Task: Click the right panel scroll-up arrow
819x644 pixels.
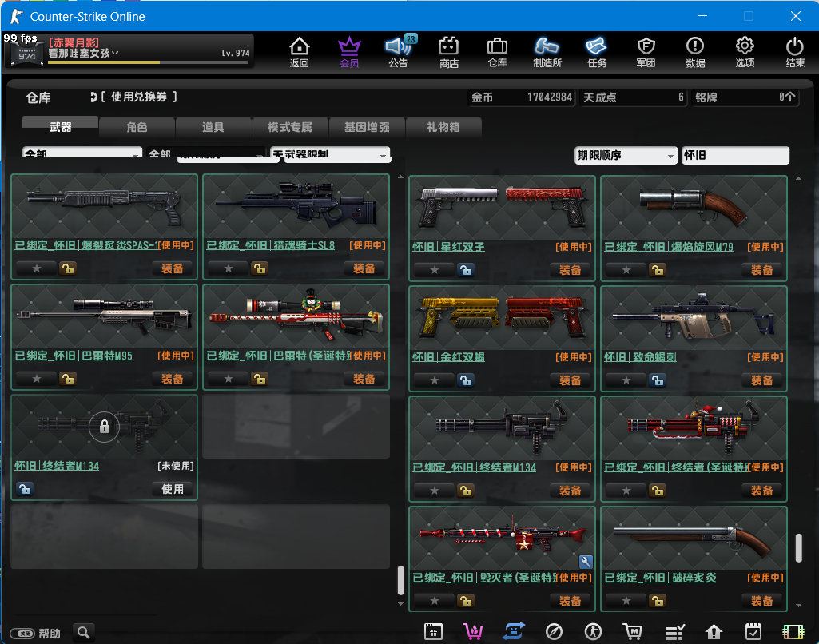Action: point(799,179)
